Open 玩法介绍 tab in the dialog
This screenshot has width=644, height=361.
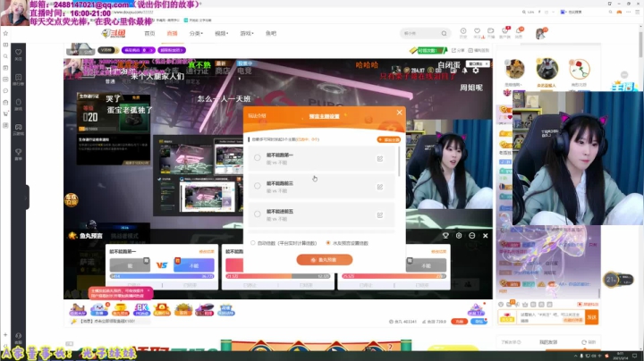257,115
